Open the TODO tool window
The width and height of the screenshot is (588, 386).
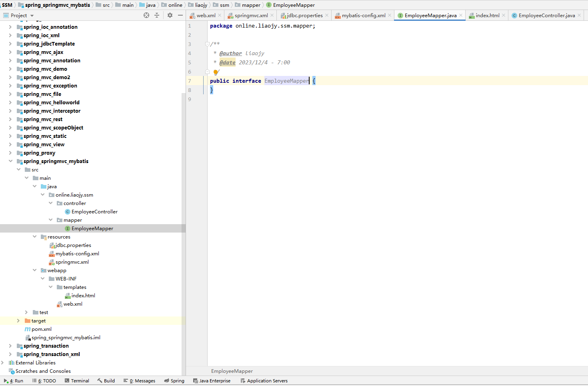(44, 381)
